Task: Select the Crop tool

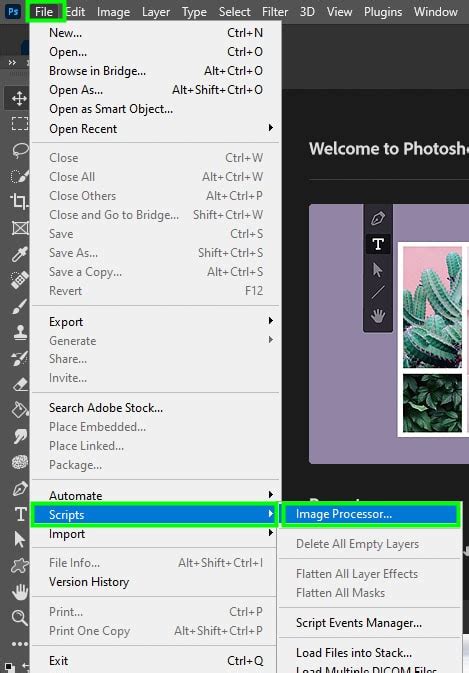Action: coord(19,201)
